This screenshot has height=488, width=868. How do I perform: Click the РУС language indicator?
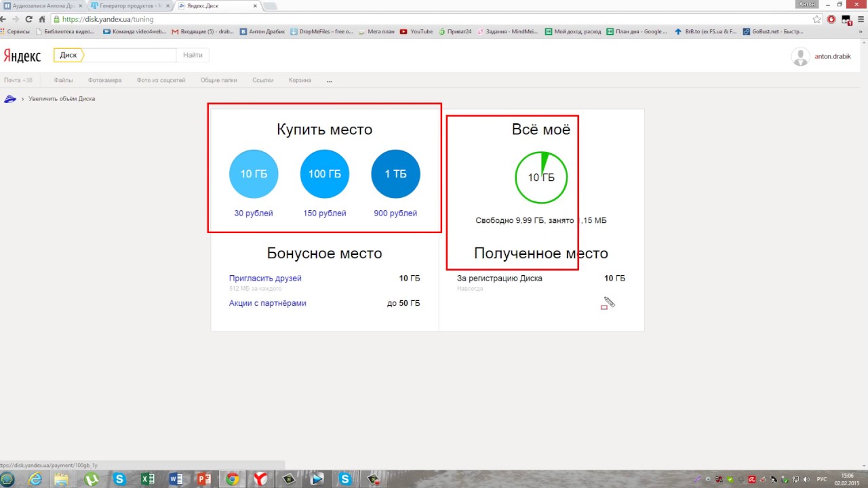(822, 479)
